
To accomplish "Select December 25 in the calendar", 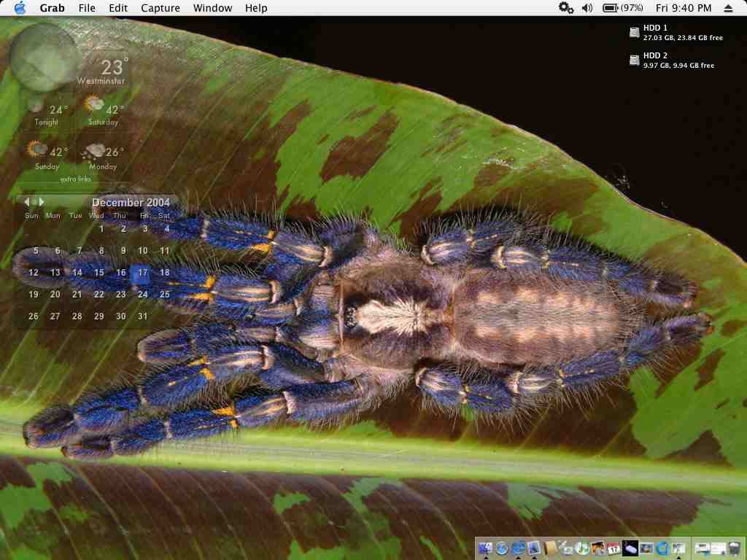I will pyautogui.click(x=164, y=295).
